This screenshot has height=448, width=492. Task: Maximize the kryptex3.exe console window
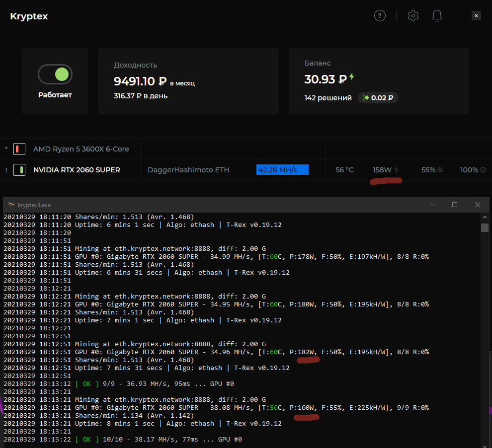point(455,205)
